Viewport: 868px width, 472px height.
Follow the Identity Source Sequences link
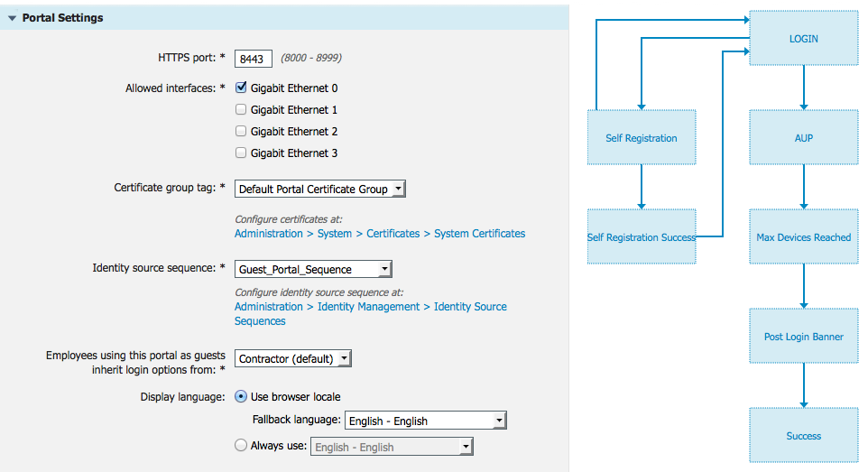pos(371,308)
